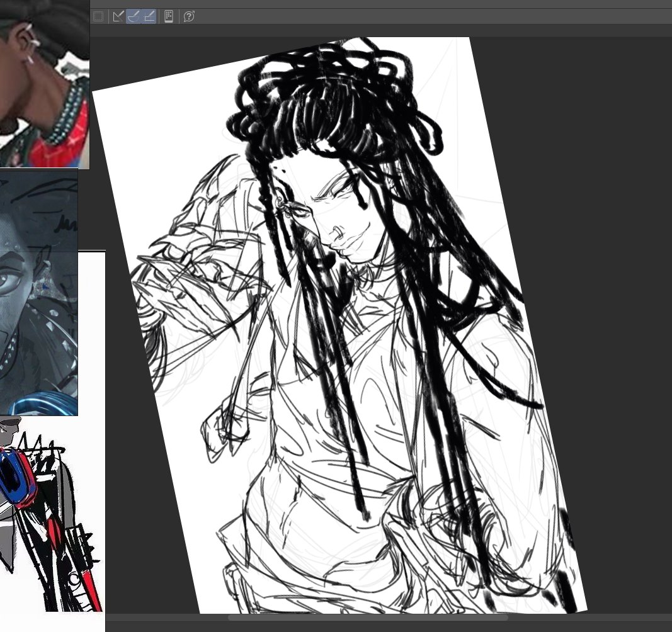Toggle snap to special ruler

click(134, 16)
